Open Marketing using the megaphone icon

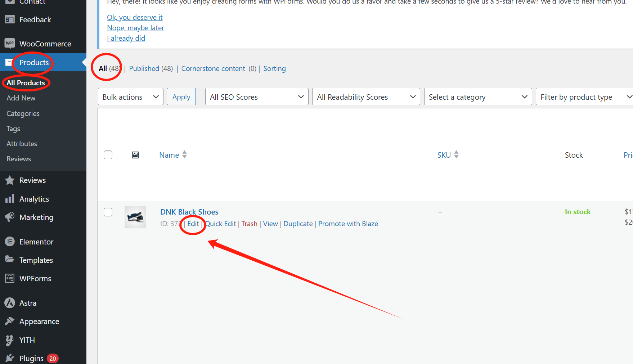[10, 217]
